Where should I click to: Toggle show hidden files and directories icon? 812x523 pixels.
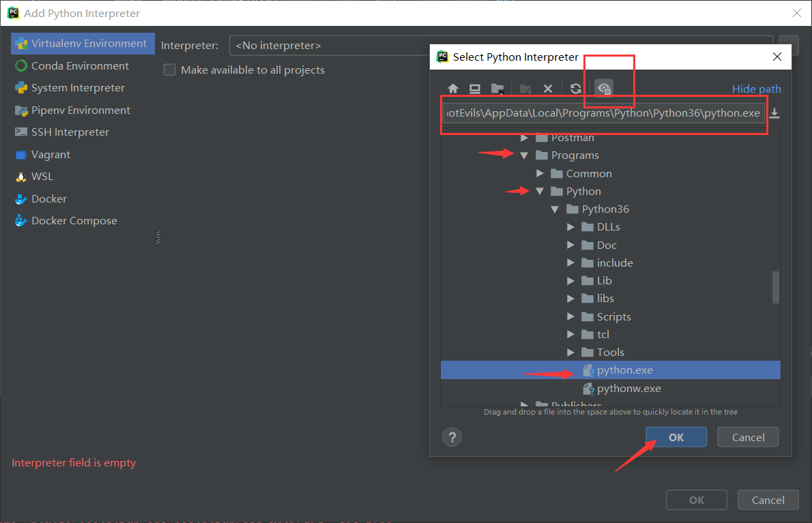604,89
